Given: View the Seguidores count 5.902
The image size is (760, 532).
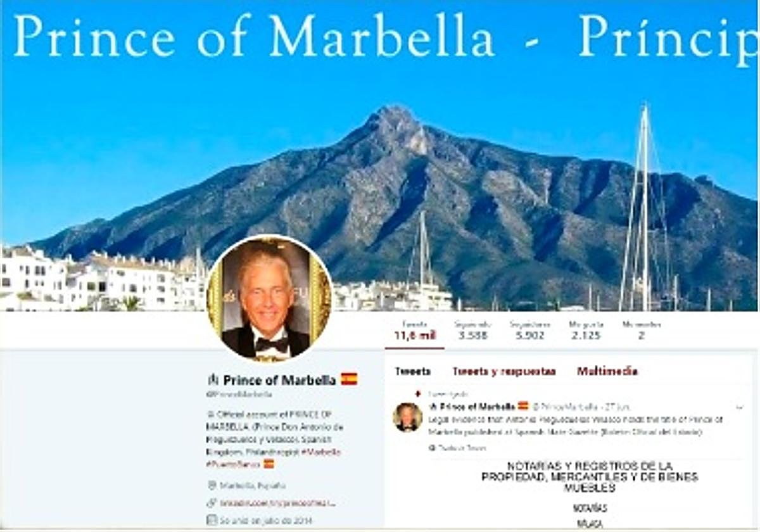Looking at the screenshot, I should pos(529,330).
